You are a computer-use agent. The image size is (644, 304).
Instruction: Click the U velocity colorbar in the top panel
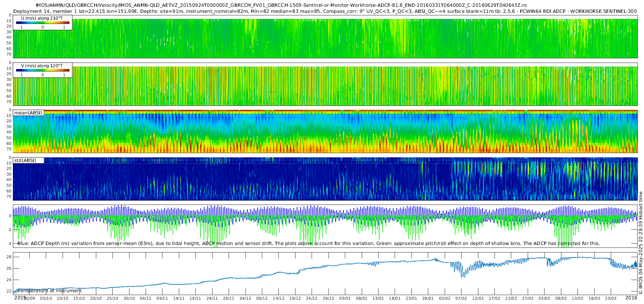43,23
